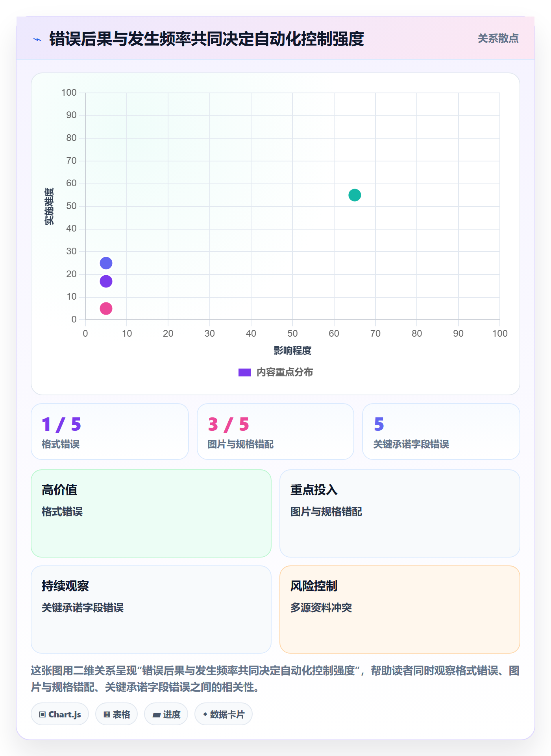Open the 3 / 5 图片与规格错配 card
The height and width of the screenshot is (756, 551).
pos(275,432)
